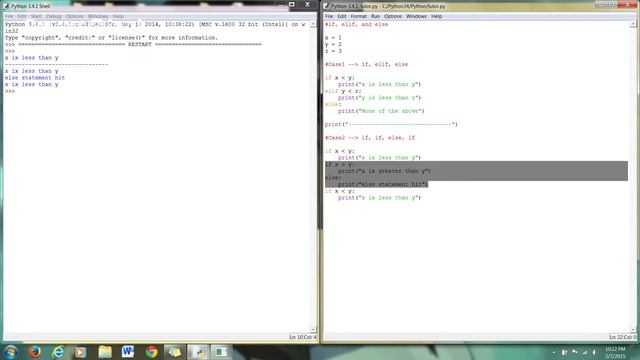The height and width of the screenshot is (360, 640).
Task: Close the tutor.py editor window
Action: coord(627,4)
